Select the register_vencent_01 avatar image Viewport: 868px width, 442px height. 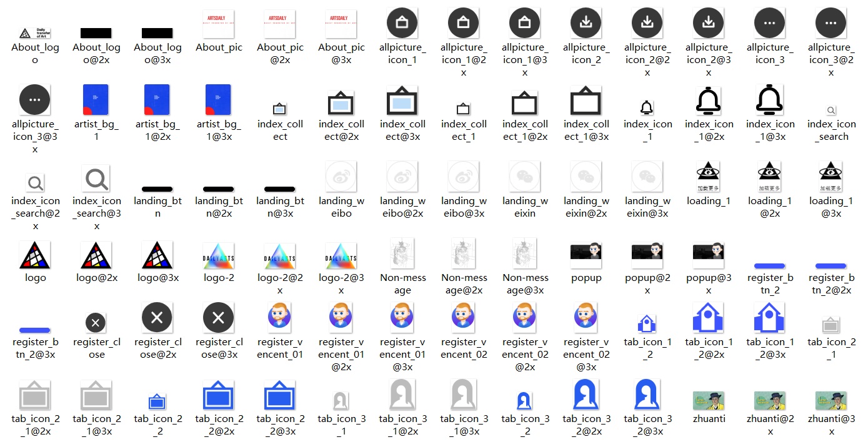(279, 318)
